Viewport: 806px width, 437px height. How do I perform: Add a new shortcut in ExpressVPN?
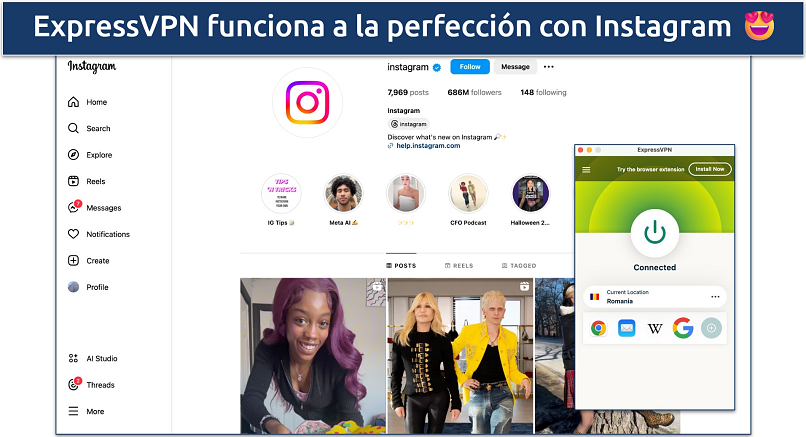coord(711,327)
